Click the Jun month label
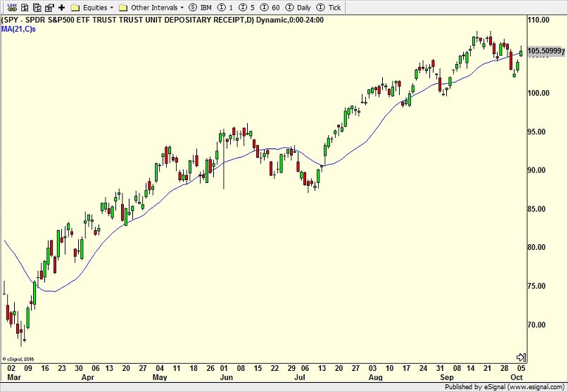This screenshot has height=392, width=568. (226, 377)
